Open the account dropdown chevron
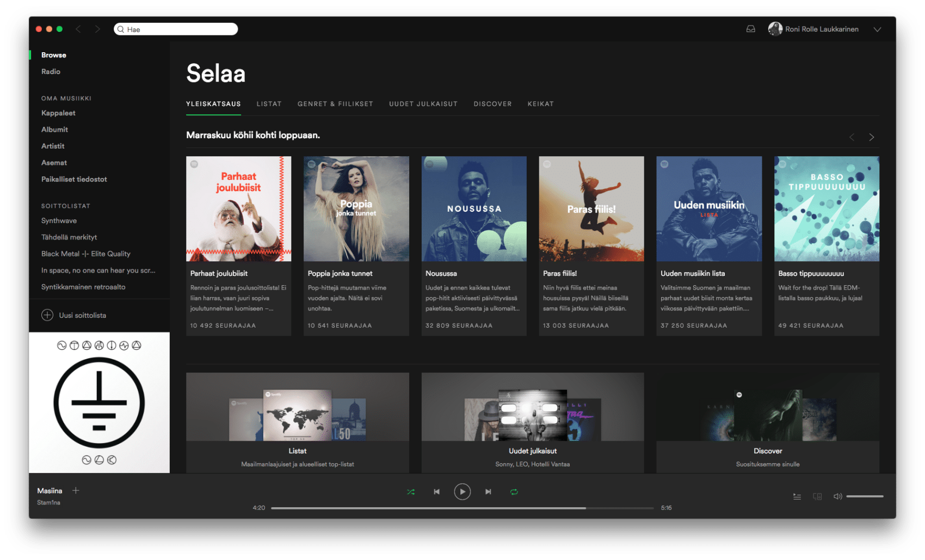This screenshot has height=560, width=925. 877,29
